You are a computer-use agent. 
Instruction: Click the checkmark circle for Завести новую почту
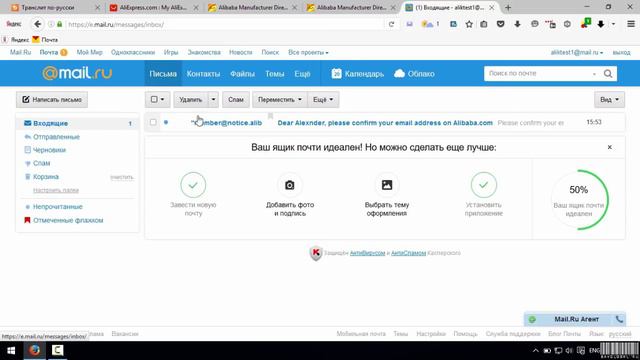click(193, 185)
